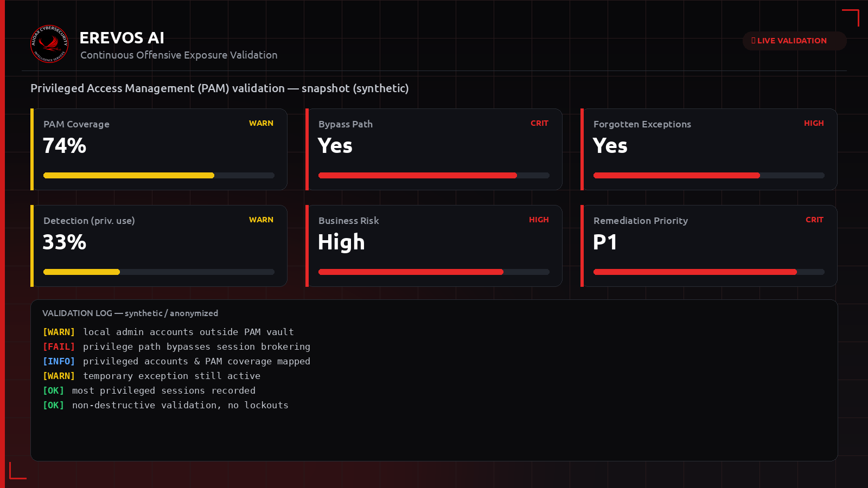Select the local admin accounts outside PAM vault entry
The height and width of the screenshot is (488, 868).
coord(188,332)
